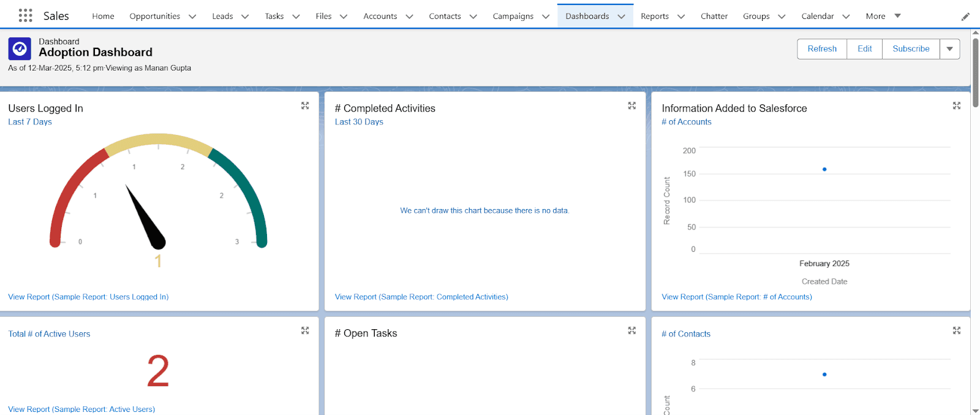
Task: Open View Report for Completed Activities
Action: coord(421,297)
